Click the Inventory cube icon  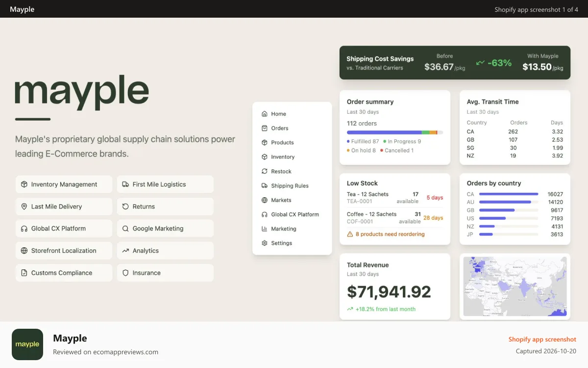pyautogui.click(x=265, y=157)
